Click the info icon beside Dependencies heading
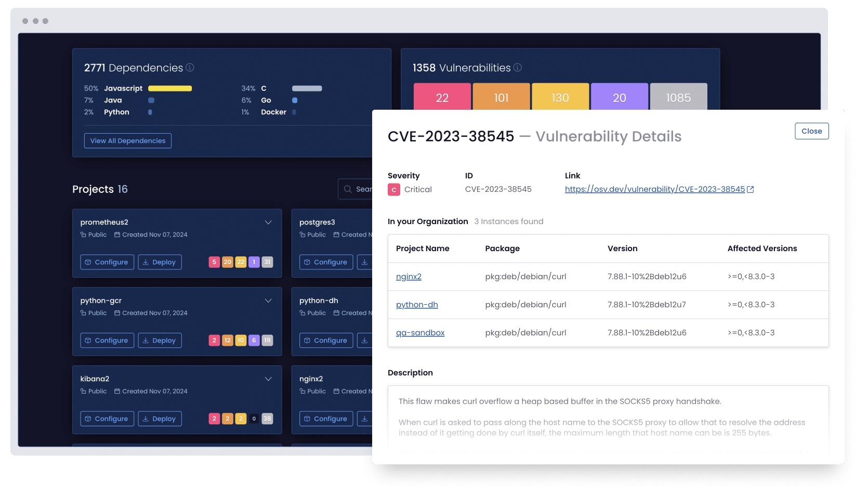The height and width of the screenshot is (494, 868). click(x=190, y=68)
